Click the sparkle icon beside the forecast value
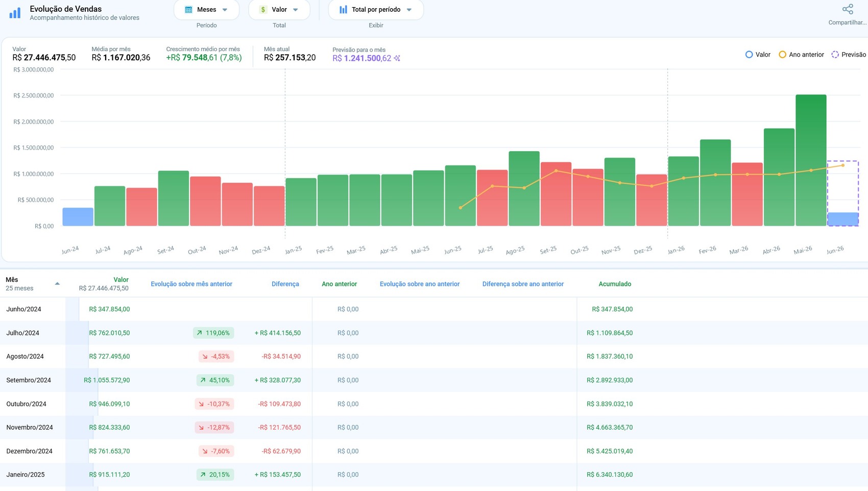The height and width of the screenshot is (491, 868). 397,58
